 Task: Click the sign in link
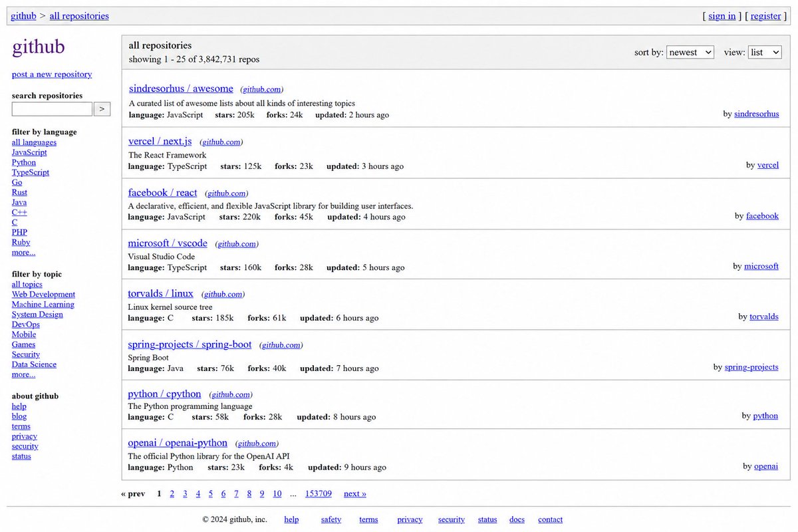coord(722,16)
